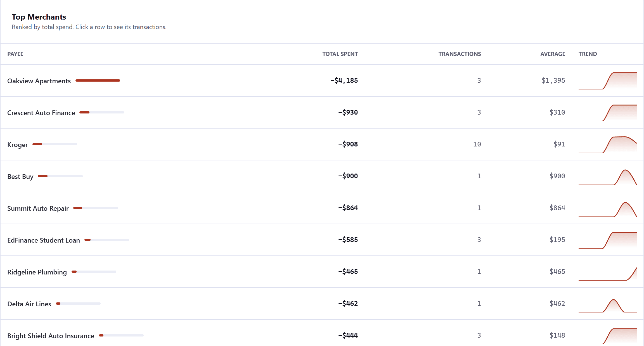Click the Payee column header
Image resolution: width=644 pixels, height=346 pixels.
(x=15, y=54)
